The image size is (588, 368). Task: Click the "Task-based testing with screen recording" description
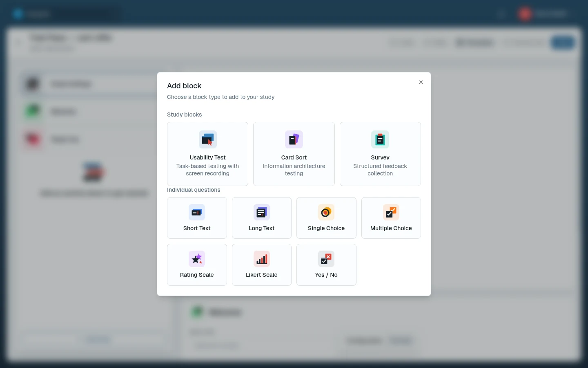[x=207, y=170]
